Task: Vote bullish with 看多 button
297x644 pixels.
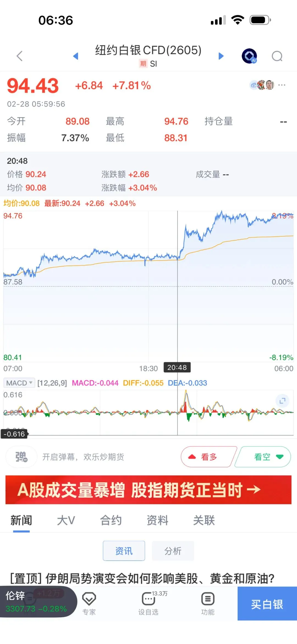Action: point(208,457)
